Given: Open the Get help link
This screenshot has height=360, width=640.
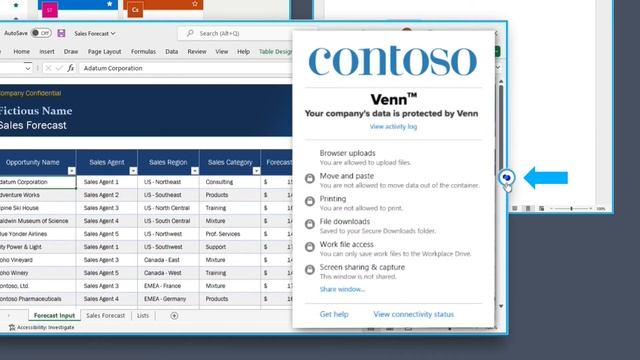Looking at the screenshot, I should [x=334, y=314].
